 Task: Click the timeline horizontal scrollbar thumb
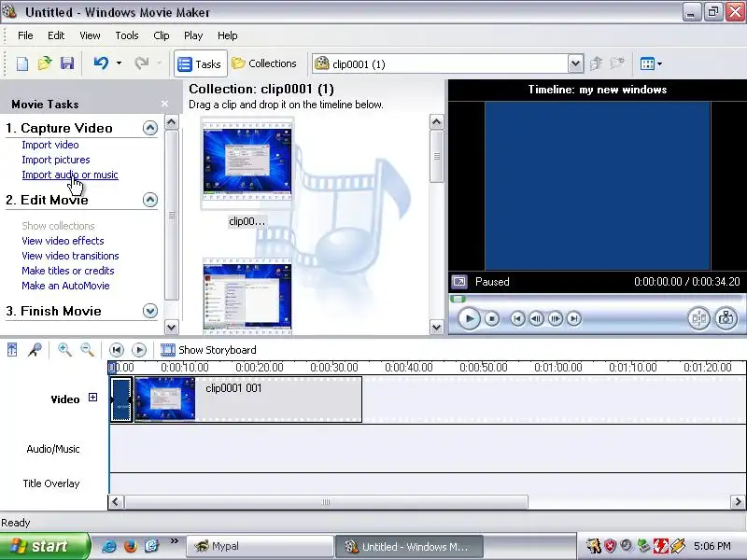[x=326, y=502]
